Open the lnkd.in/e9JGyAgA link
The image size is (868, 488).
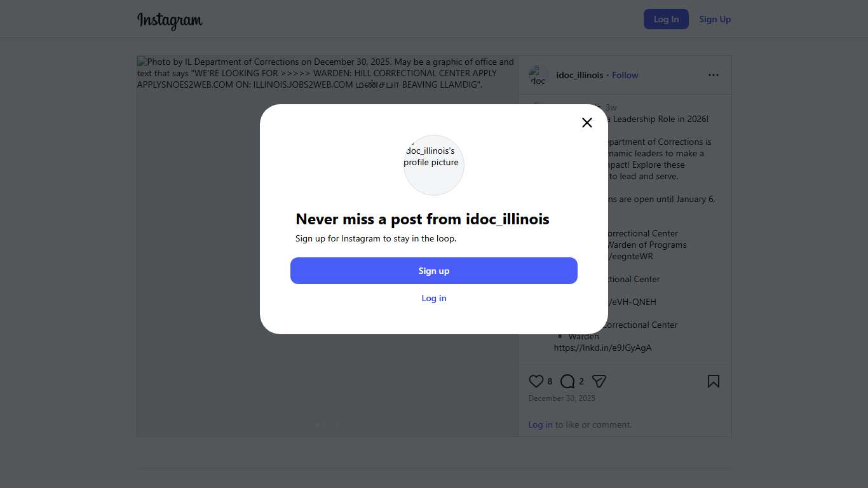[602, 348]
